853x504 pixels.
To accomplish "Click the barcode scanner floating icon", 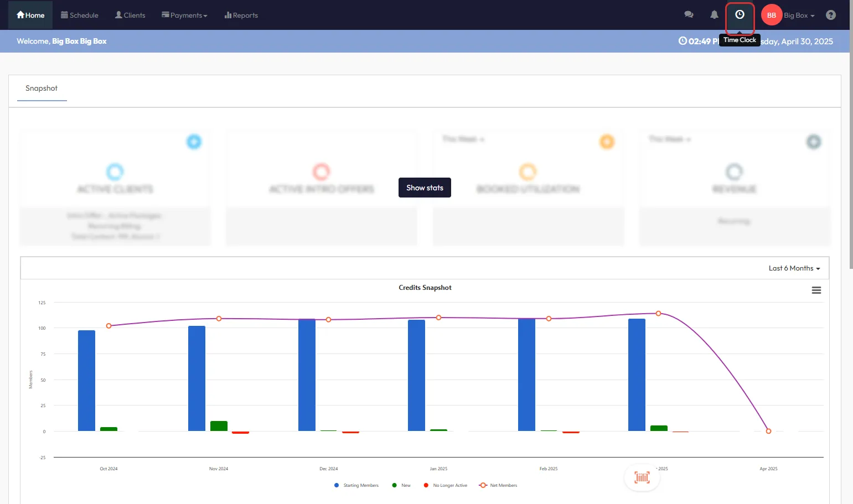I will (x=642, y=477).
